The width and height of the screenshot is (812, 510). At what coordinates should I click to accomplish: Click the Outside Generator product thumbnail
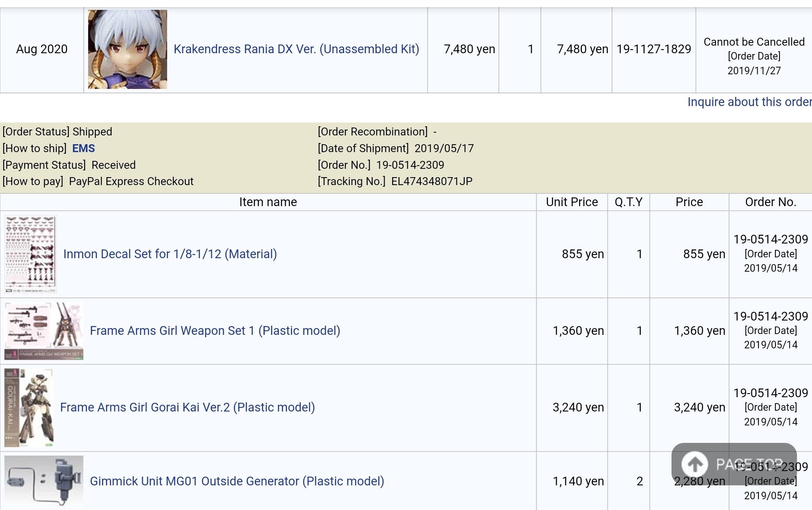(x=44, y=481)
